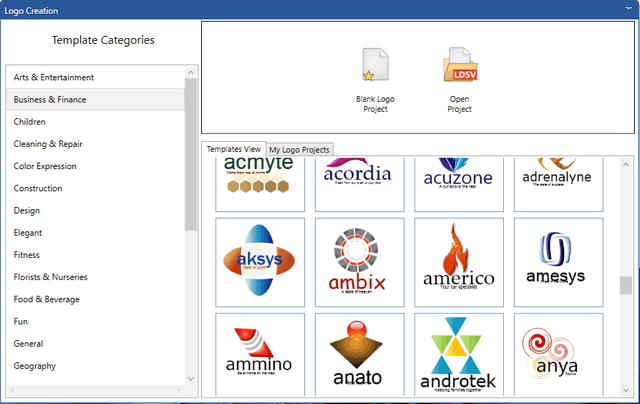Switch to the My Logo Projects tab

[x=299, y=150]
